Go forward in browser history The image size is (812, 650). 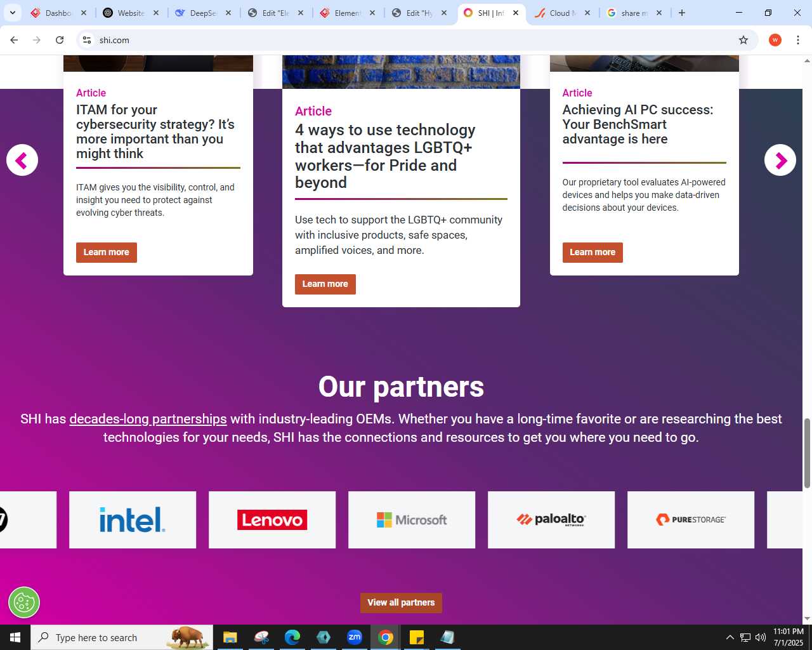pos(37,40)
